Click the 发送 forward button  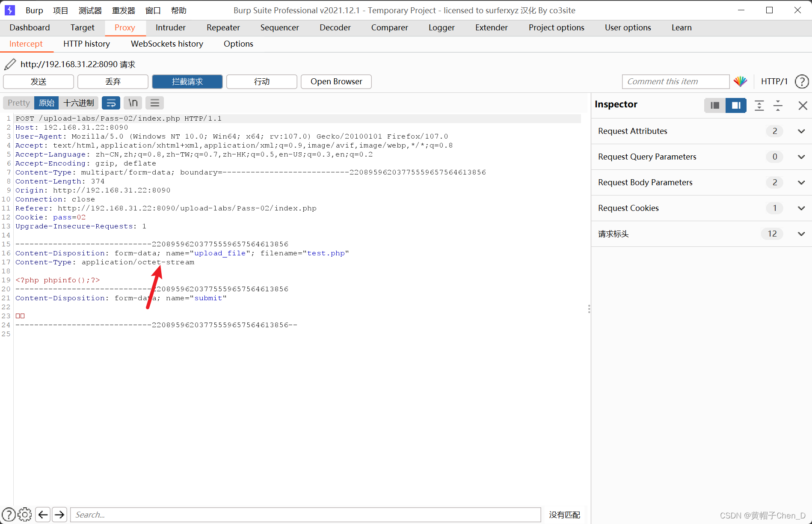pos(39,81)
